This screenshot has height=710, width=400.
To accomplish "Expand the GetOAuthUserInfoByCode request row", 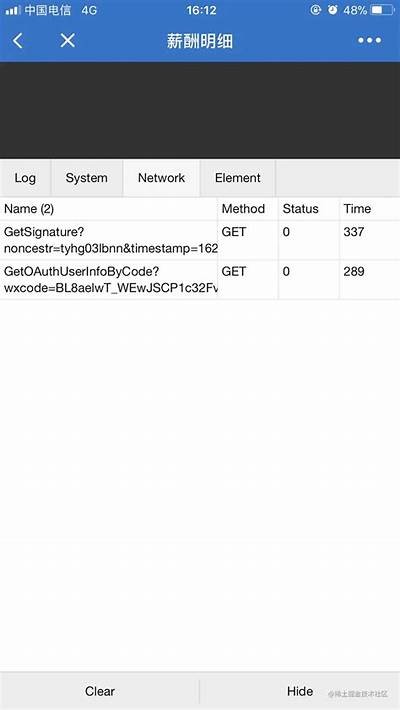I will [200, 280].
